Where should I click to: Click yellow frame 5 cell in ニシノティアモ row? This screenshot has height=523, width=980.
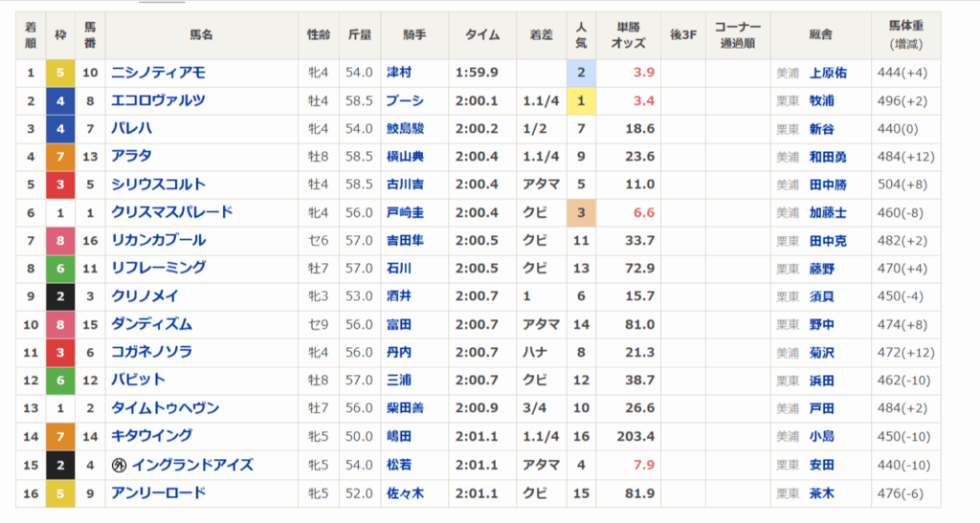pos(59,73)
